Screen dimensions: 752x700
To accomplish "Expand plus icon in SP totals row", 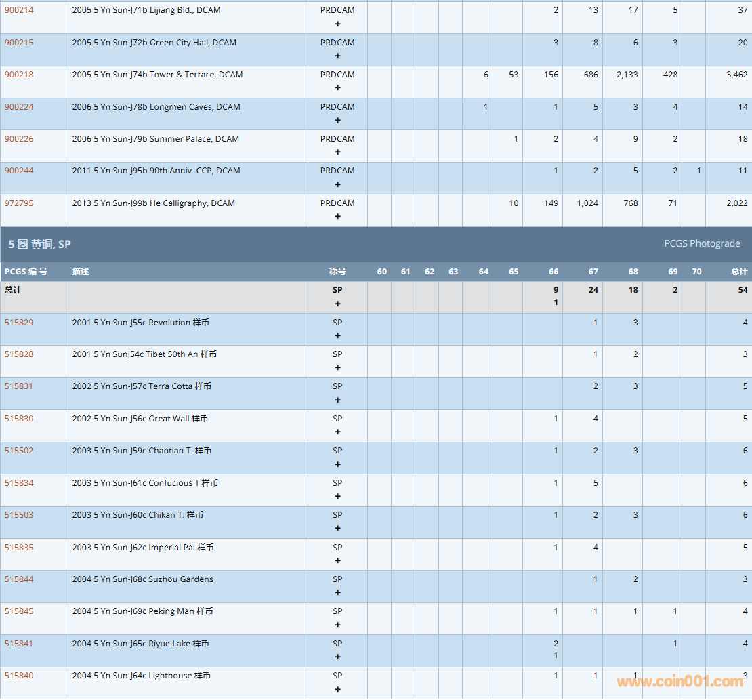I will pos(337,304).
